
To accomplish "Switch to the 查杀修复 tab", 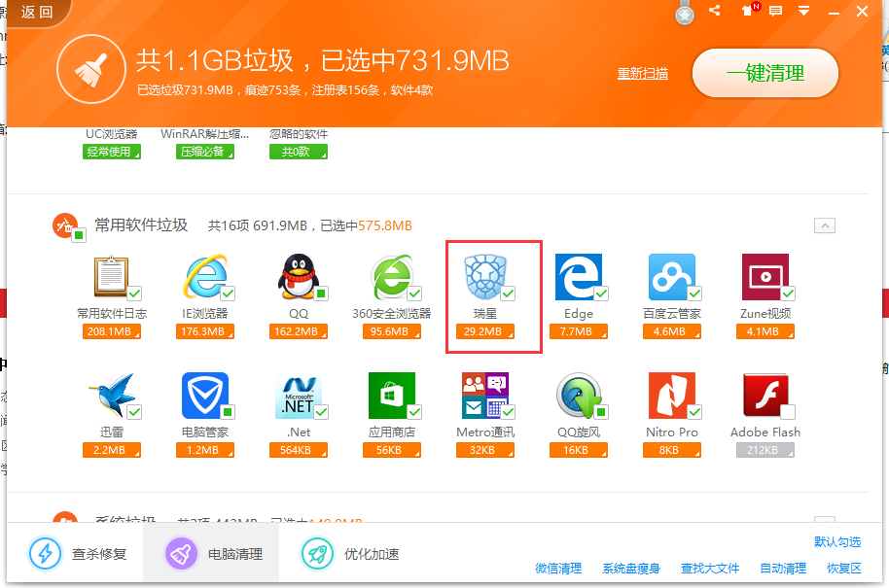I will pyautogui.click(x=78, y=553).
